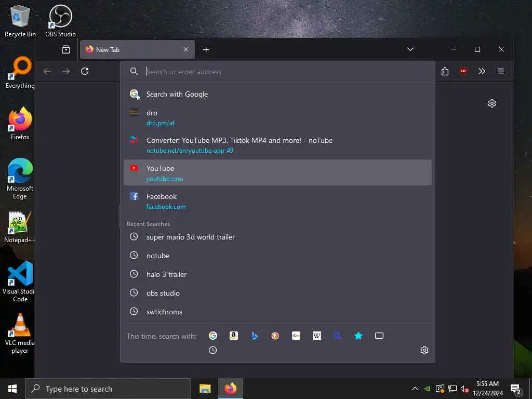Search bookmarks using the star icon
The height and width of the screenshot is (399, 532).
[x=358, y=336]
